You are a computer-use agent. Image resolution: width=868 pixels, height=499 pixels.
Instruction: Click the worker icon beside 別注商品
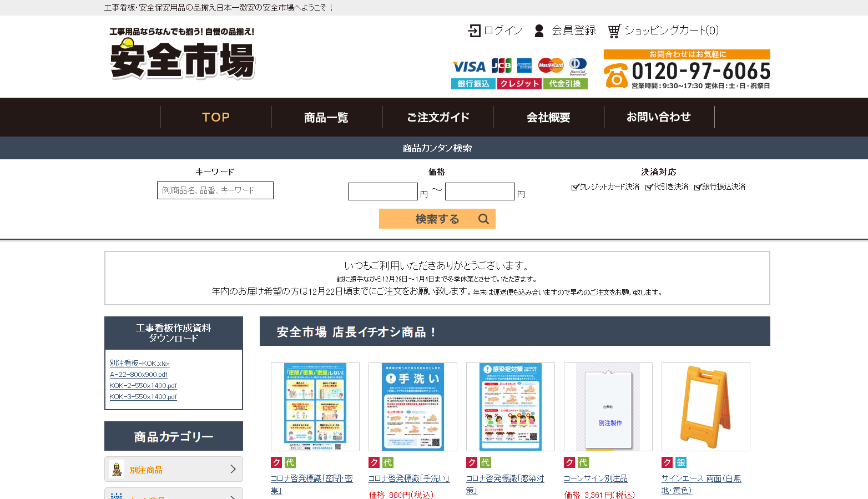tap(117, 470)
